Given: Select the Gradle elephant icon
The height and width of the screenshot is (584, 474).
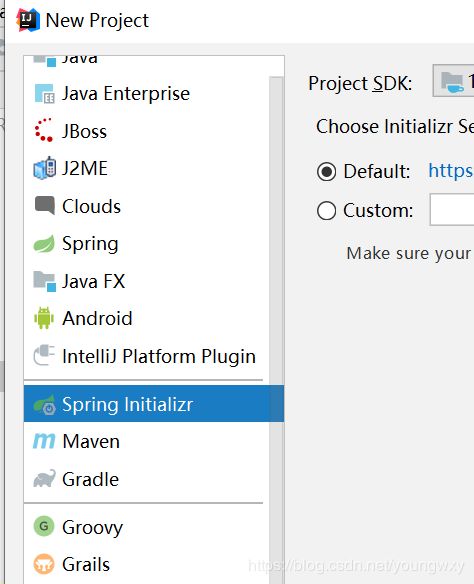Looking at the screenshot, I should [x=44, y=478].
